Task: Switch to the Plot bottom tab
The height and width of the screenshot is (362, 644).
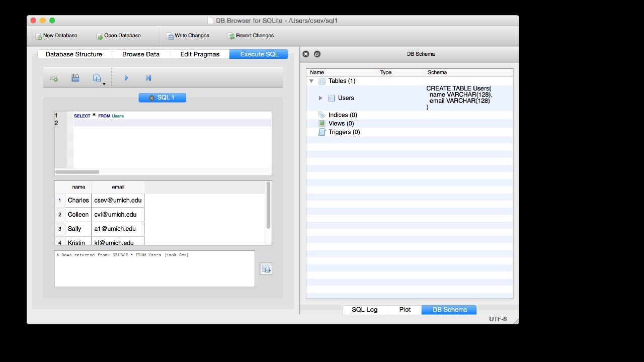Action: [x=405, y=310]
